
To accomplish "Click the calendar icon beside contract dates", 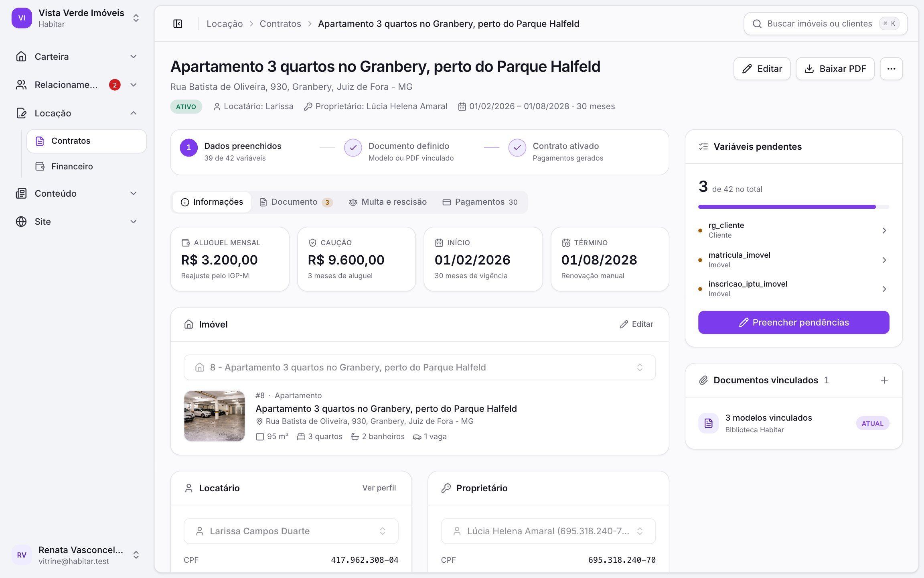I will 462,107.
